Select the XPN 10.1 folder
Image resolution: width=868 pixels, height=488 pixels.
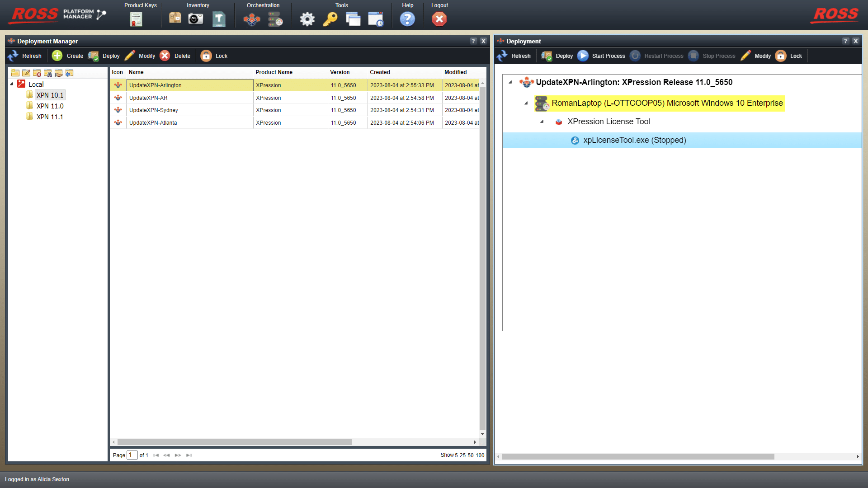click(x=50, y=95)
